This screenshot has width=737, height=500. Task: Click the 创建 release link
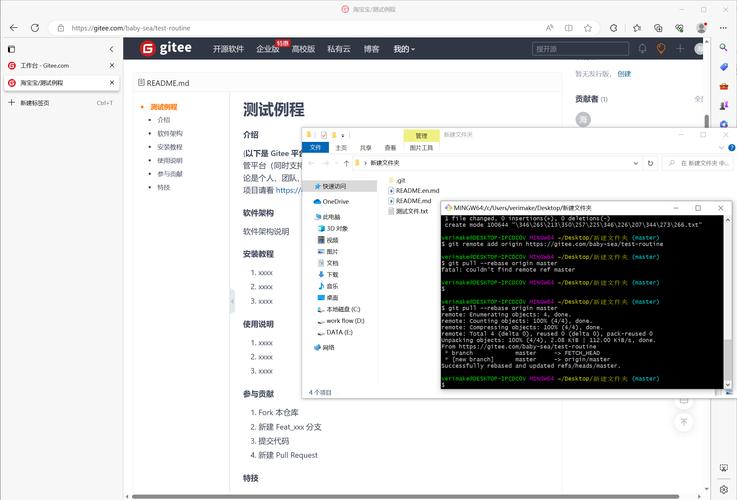pos(624,74)
